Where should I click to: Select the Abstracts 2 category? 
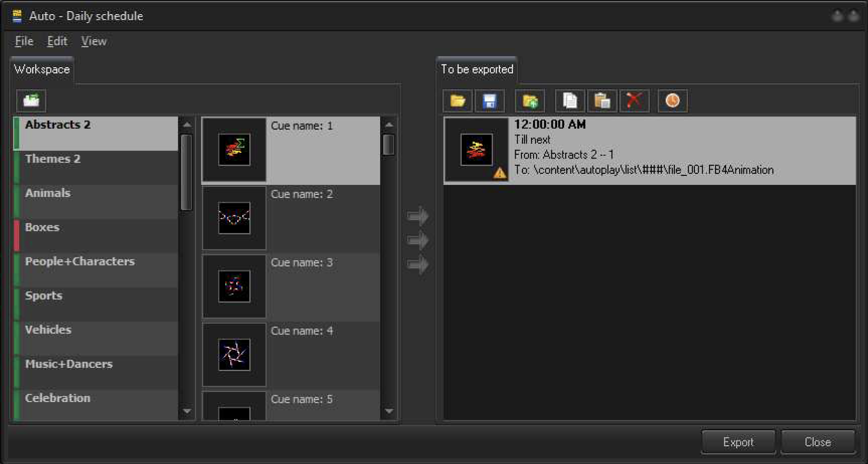coord(96,134)
